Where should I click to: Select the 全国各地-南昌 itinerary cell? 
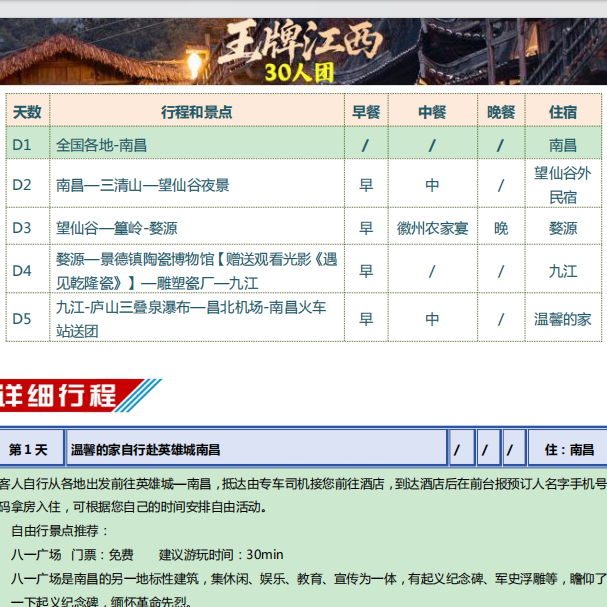pyautogui.click(x=102, y=145)
